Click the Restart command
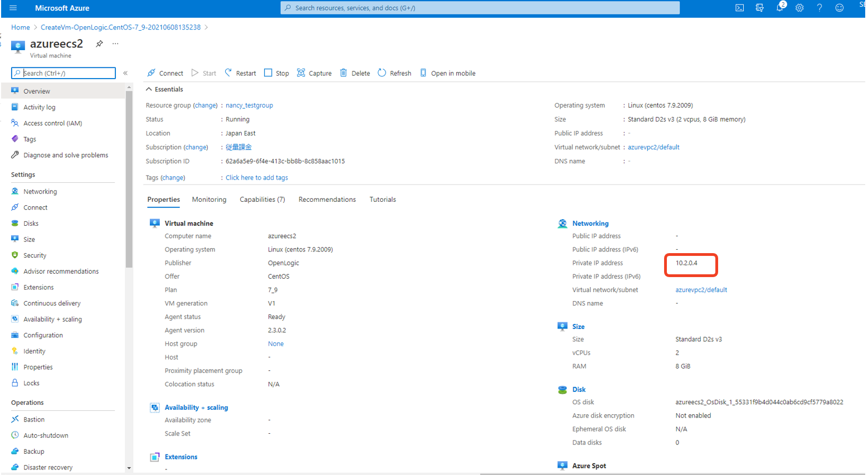 [x=240, y=73]
